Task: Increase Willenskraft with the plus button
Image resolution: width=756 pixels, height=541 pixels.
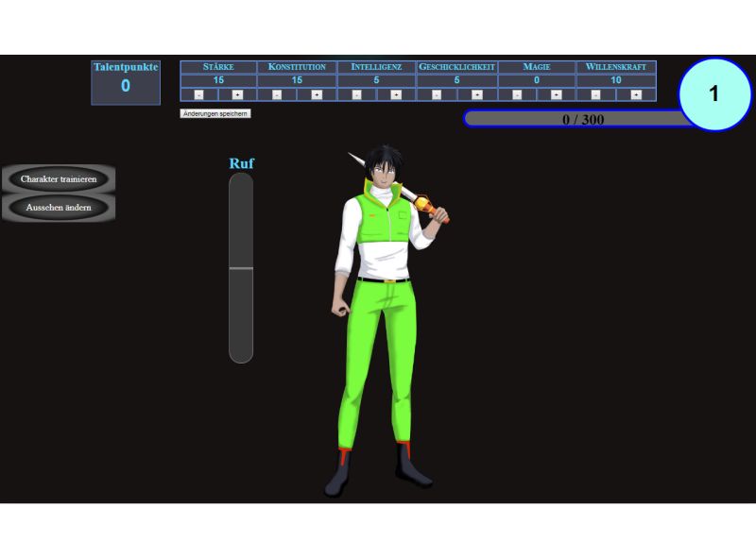Action: (x=636, y=94)
